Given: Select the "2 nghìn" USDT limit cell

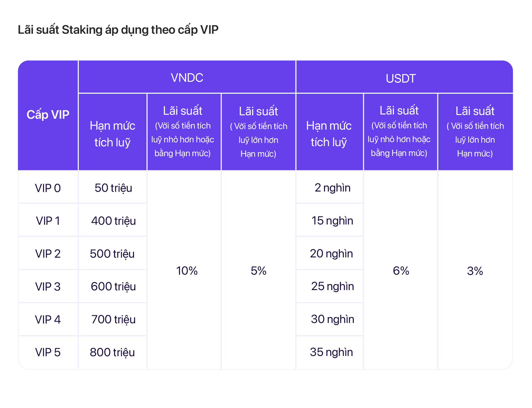Looking at the screenshot, I should pos(332,188).
